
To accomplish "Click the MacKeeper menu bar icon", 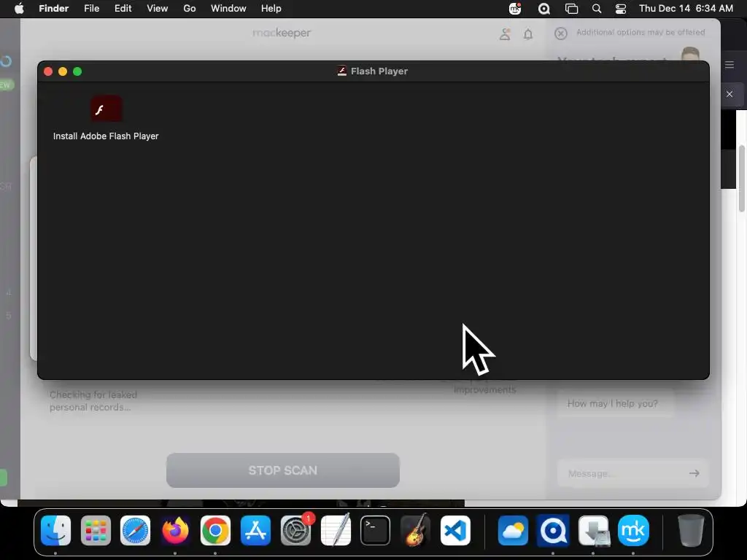I will click(x=515, y=9).
